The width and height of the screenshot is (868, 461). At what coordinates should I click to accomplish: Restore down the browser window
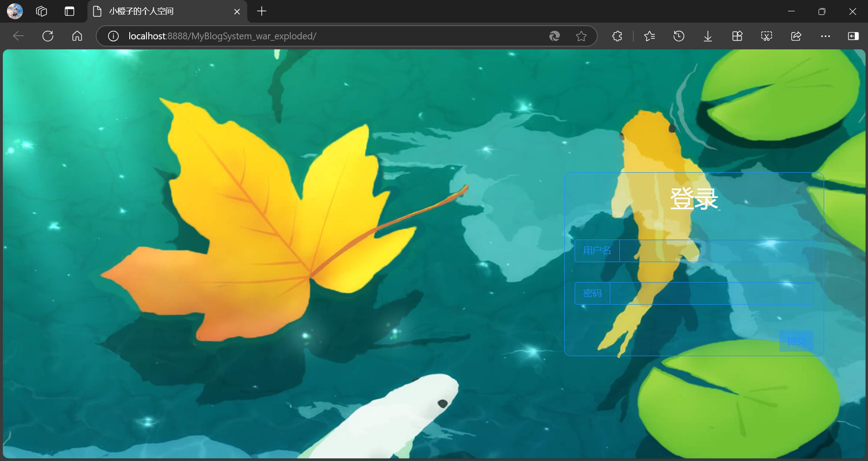(822, 11)
